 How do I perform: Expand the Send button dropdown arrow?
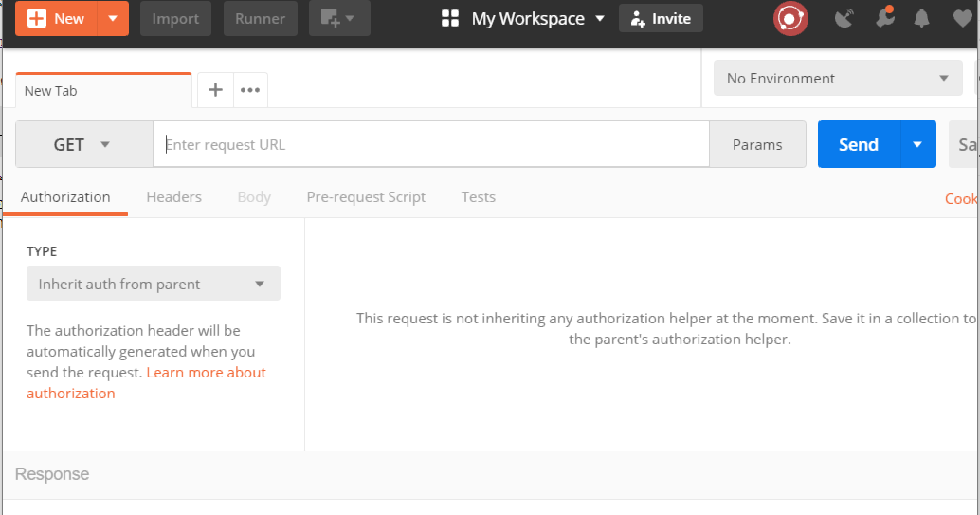(x=917, y=144)
